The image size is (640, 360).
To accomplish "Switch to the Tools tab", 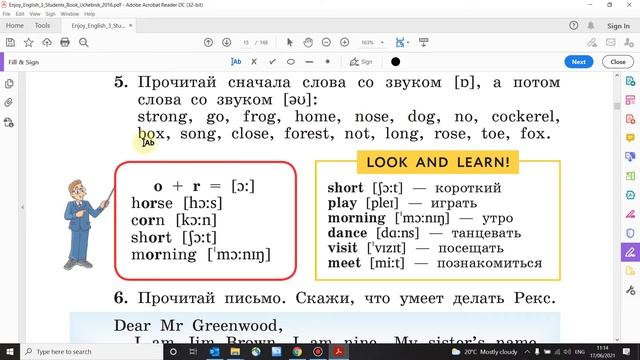I will click(x=42, y=26).
